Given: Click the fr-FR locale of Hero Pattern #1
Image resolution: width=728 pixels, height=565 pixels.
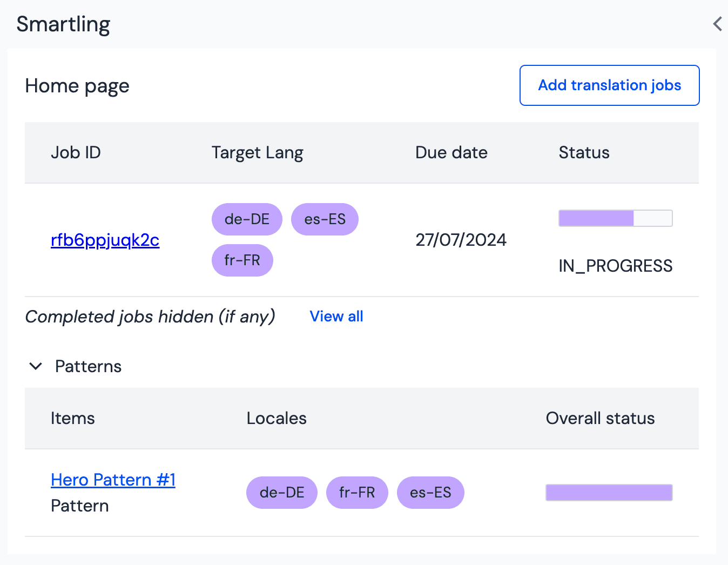Looking at the screenshot, I should (357, 493).
